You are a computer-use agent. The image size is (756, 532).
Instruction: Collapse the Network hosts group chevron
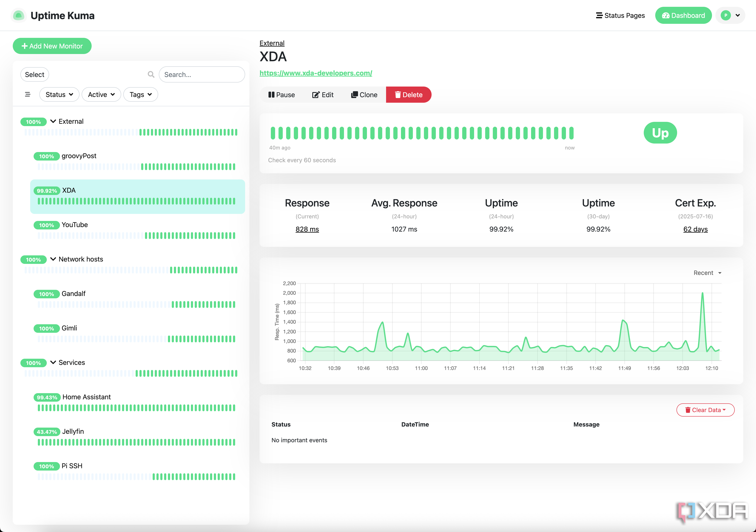tap(53, 259)
